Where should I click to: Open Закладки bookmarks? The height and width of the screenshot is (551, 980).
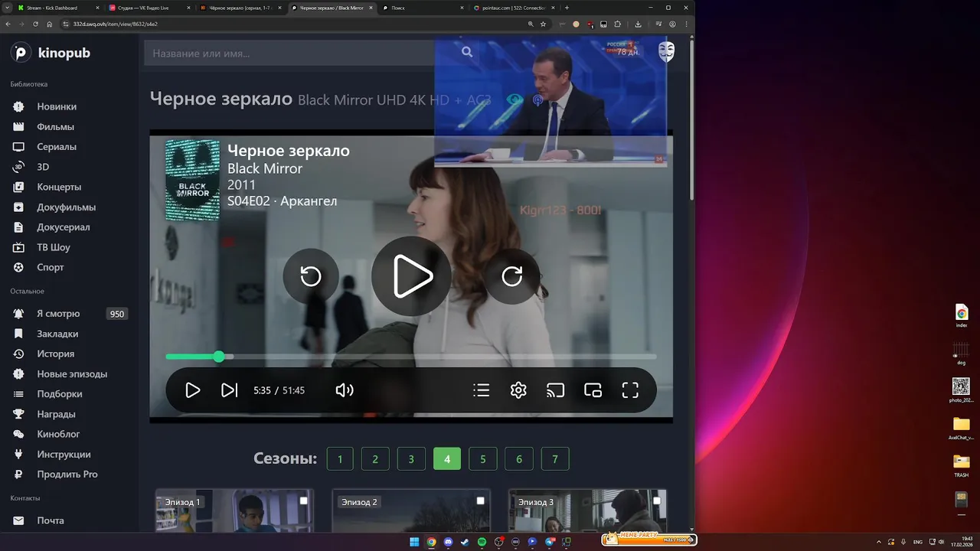coord(57,334)
